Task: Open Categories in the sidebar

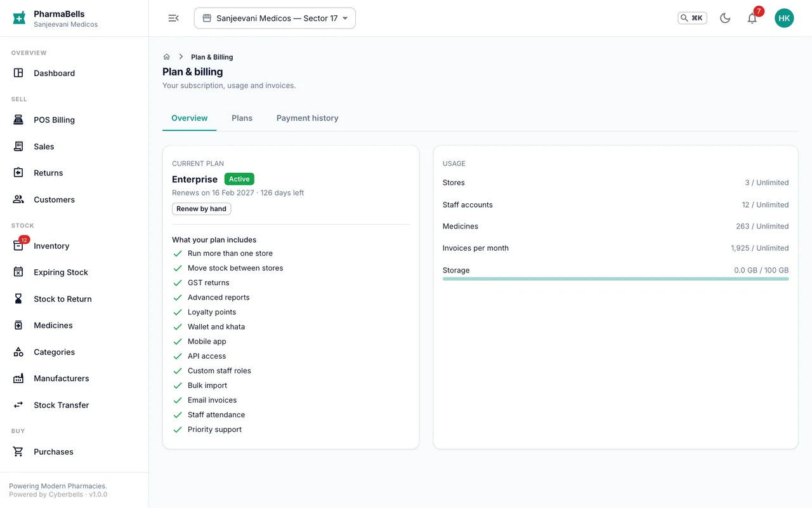Action: (x=74, y=352)
